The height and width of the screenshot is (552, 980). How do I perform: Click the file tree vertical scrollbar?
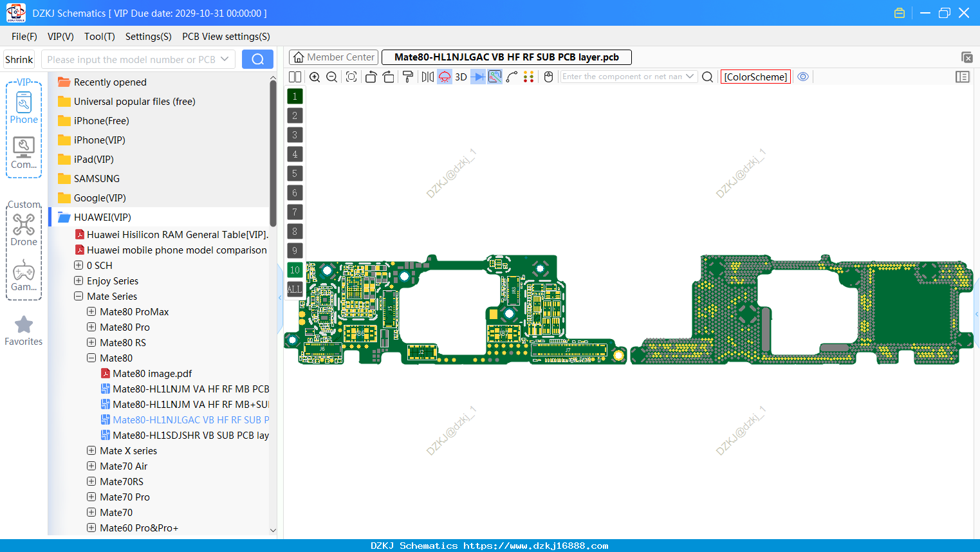coord(273,152)
